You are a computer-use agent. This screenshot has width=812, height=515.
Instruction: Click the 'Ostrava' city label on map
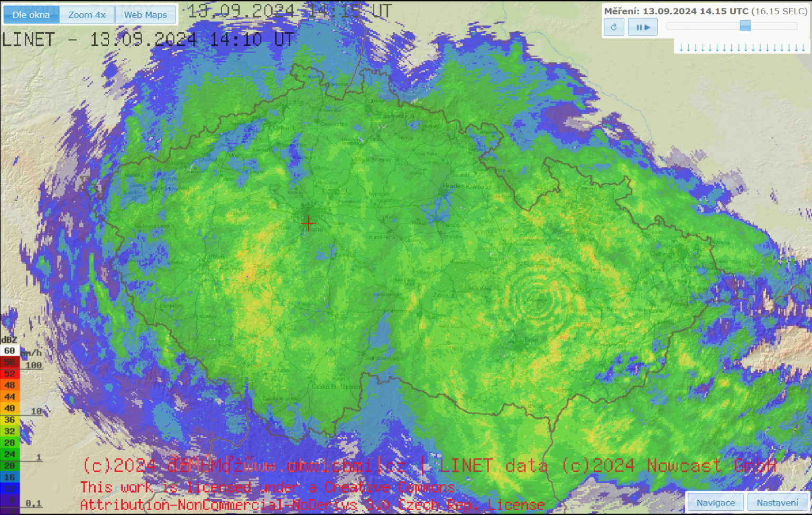coord(662,254)
